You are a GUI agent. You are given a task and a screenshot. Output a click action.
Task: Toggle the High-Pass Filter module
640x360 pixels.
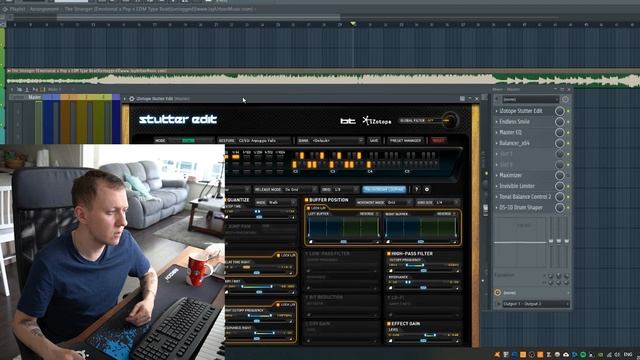tap(388, 253)
